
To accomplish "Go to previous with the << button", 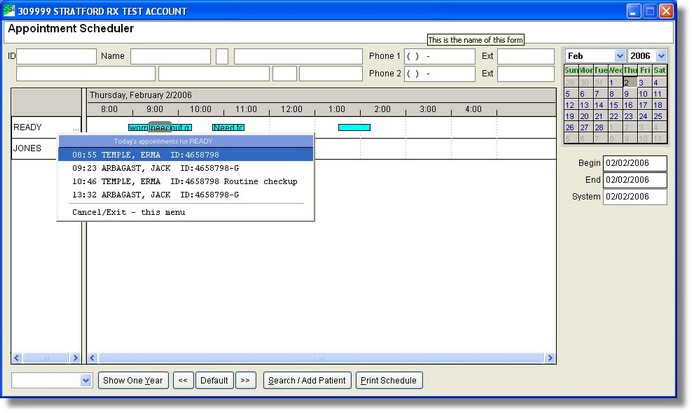I will click(183, 380).
